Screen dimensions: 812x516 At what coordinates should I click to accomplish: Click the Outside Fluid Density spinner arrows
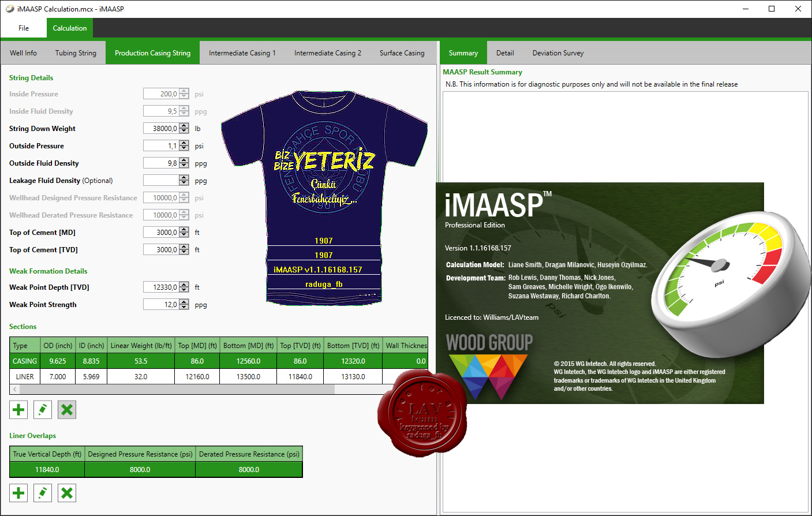pos(184,163)
